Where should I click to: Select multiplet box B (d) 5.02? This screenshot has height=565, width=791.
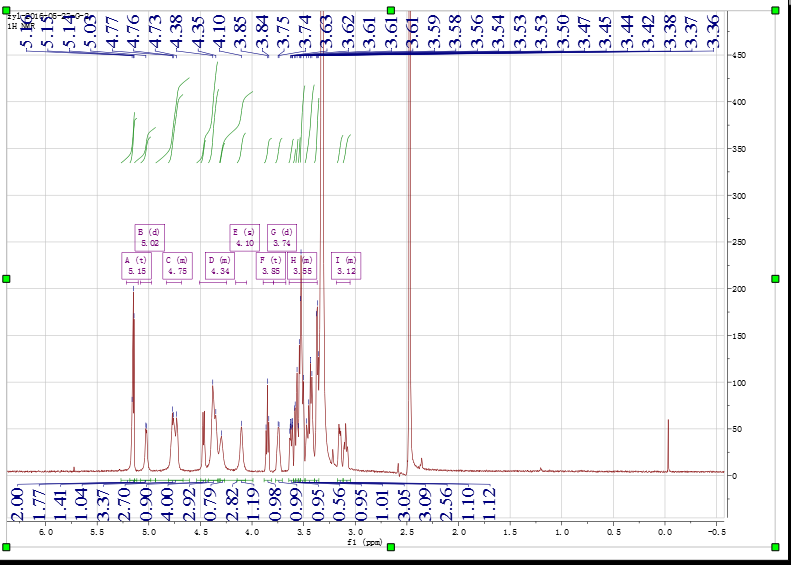150,238
